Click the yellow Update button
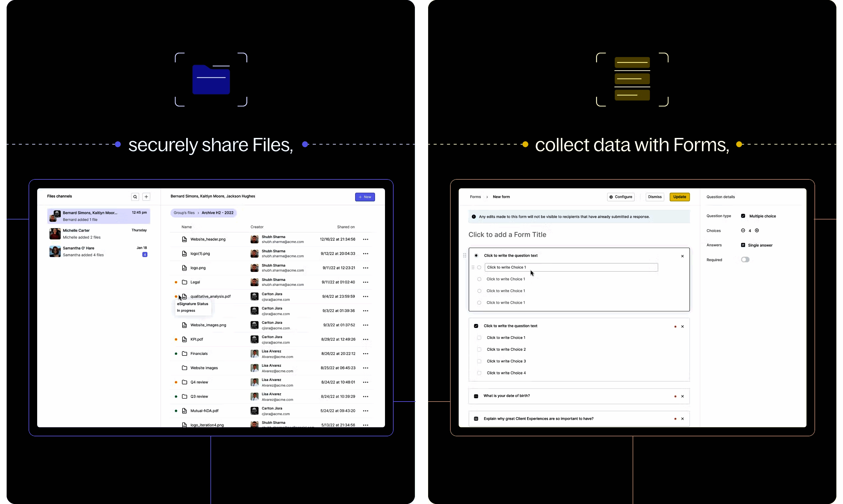 coord(679,197)
